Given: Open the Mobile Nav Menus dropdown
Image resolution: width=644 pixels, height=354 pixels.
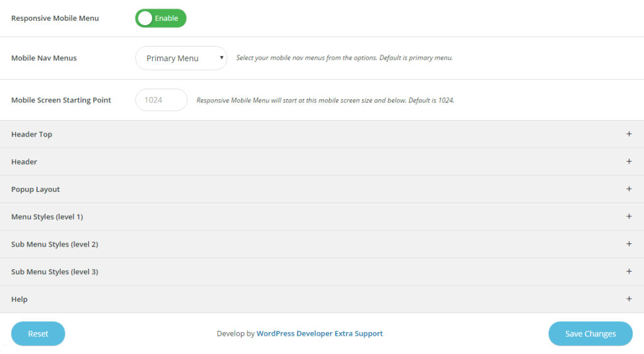Looking at the screenshot, I should [181, 58].
